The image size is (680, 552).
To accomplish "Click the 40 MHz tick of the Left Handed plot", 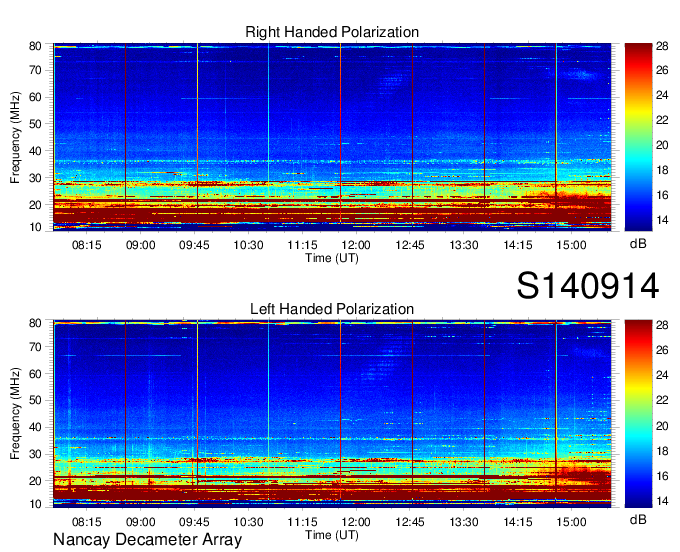I will point(35,428).
